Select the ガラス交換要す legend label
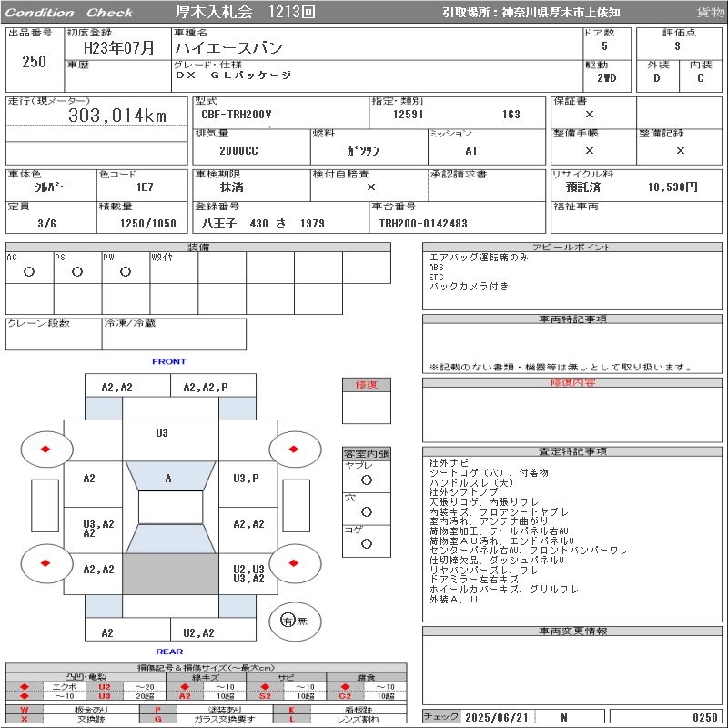Viewport: 728px width, 728px height. [x=225, y=719]
